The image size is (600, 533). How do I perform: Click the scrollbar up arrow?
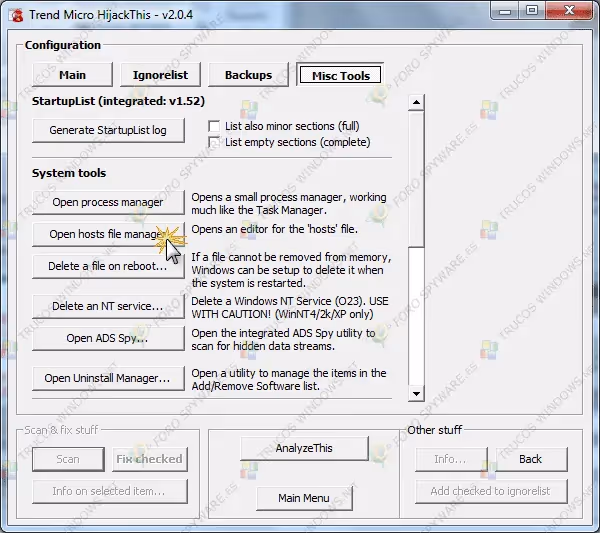coord(416,103)
